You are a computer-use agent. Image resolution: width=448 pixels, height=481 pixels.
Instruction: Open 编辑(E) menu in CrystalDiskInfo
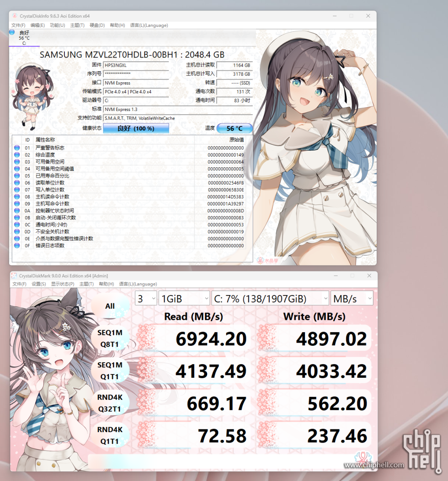point(37,25)
